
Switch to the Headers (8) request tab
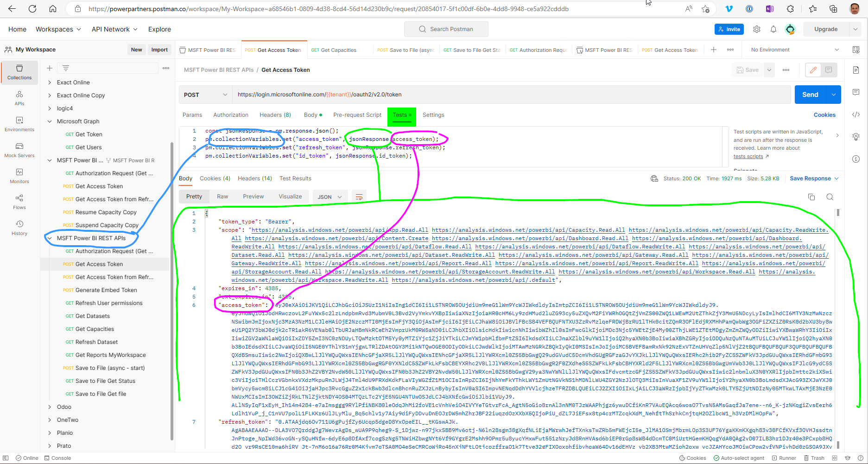pyautogui.click(x=275, y=115)
